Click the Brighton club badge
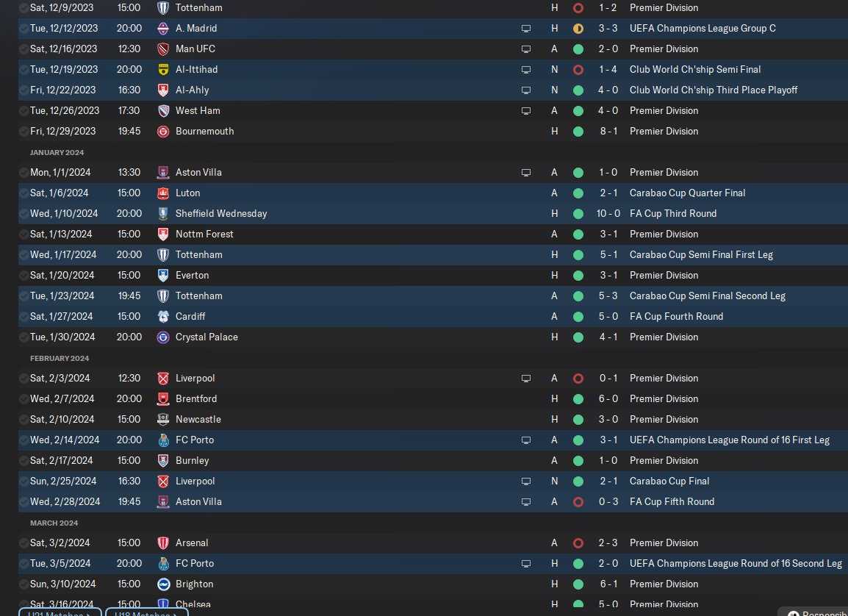The image size is (848, 616). (x=163, y=584)
